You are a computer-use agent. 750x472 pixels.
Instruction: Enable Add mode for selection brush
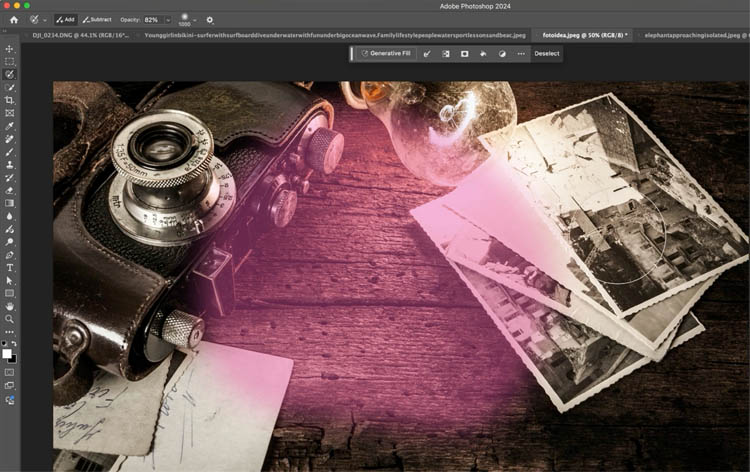point(66,20)
